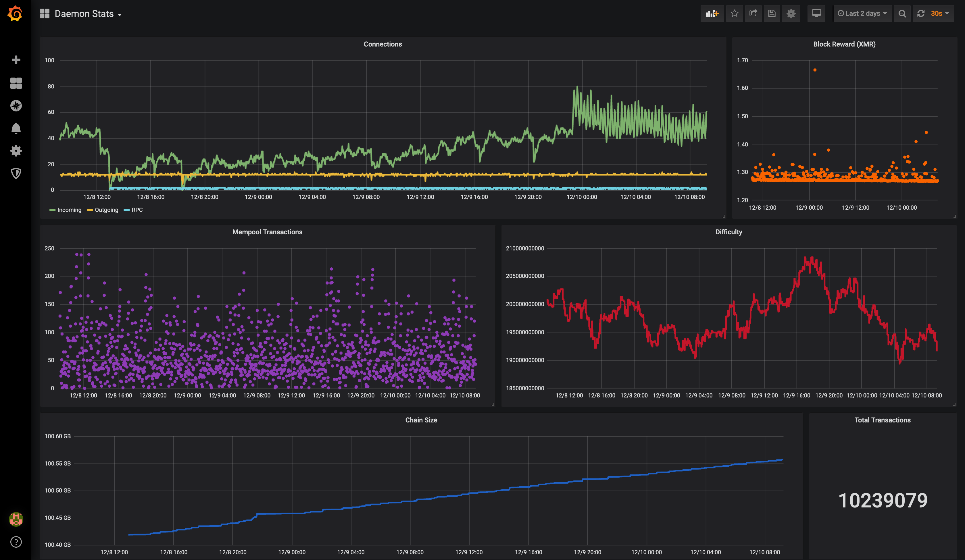Click the Incoming legend green color swatch
The width and height of the screenshot is (965, 560).
(x=53, y=210)
